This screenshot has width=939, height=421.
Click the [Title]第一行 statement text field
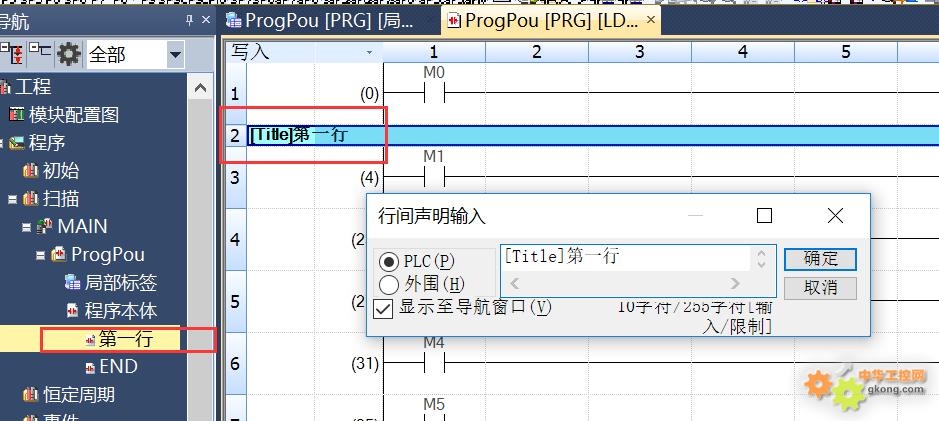(626, 258)
